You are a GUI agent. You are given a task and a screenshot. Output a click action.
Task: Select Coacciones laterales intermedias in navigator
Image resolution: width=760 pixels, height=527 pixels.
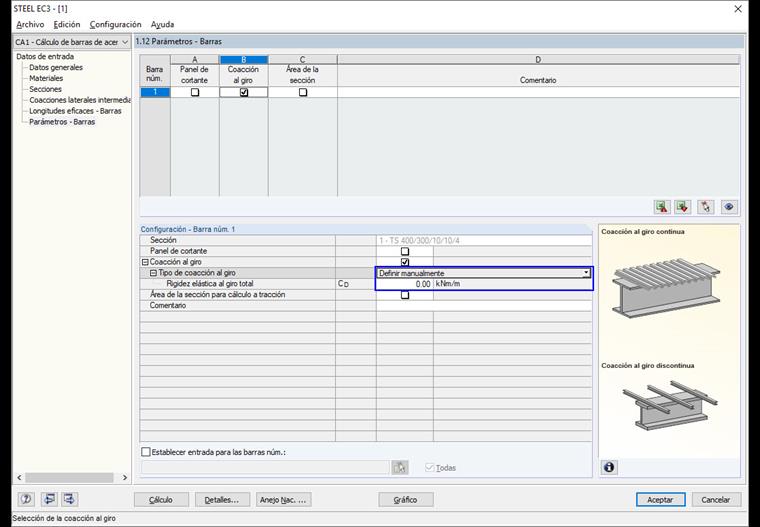click(x=80, y=100)
